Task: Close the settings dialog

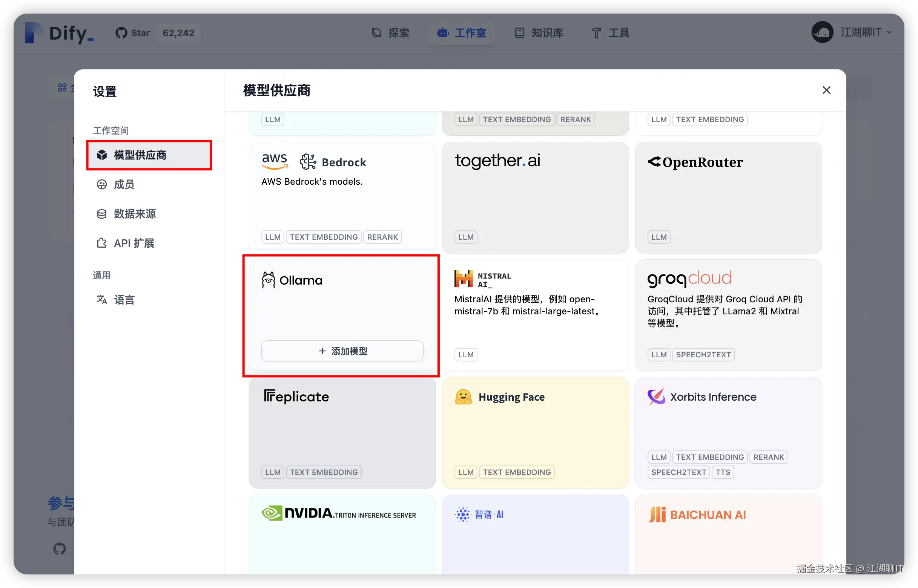Action: click(826, 90)
